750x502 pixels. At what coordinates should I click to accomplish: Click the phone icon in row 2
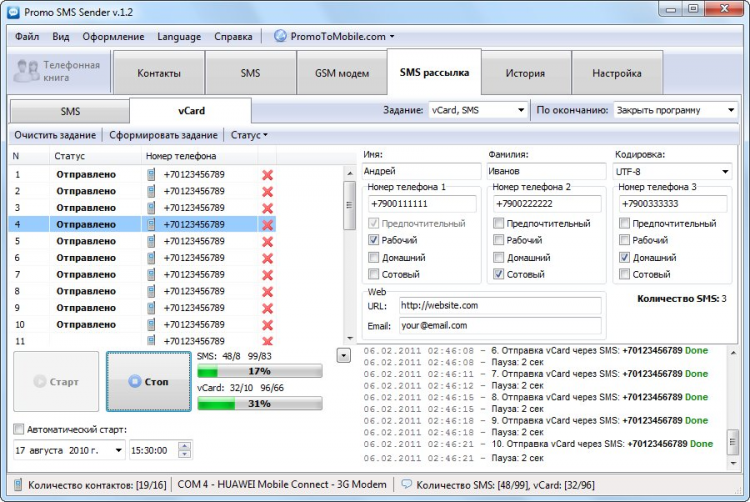[x=151, y=191]
